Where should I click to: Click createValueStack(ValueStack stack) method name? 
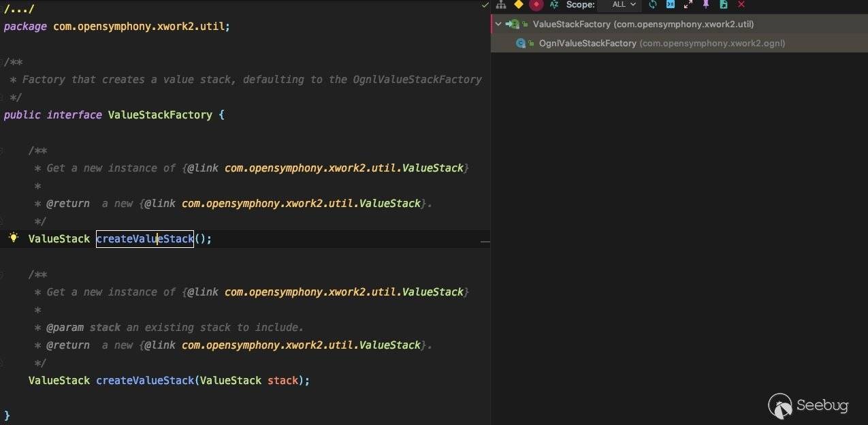tap(145, 381)
